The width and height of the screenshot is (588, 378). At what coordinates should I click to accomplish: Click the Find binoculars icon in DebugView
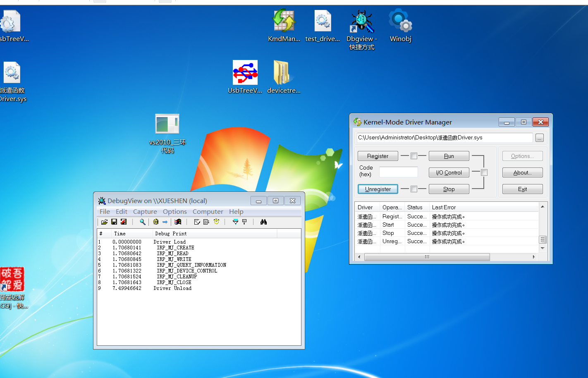click(x=263, y=222)
